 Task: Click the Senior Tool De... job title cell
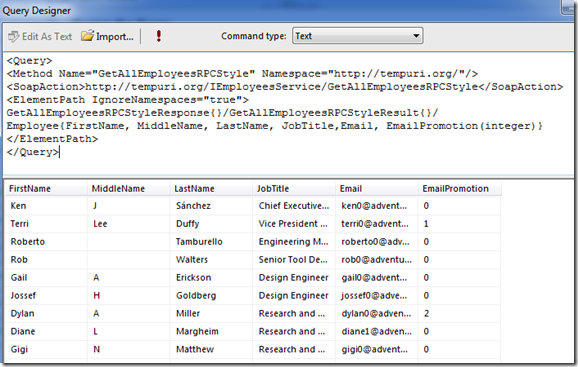(294, 260)
